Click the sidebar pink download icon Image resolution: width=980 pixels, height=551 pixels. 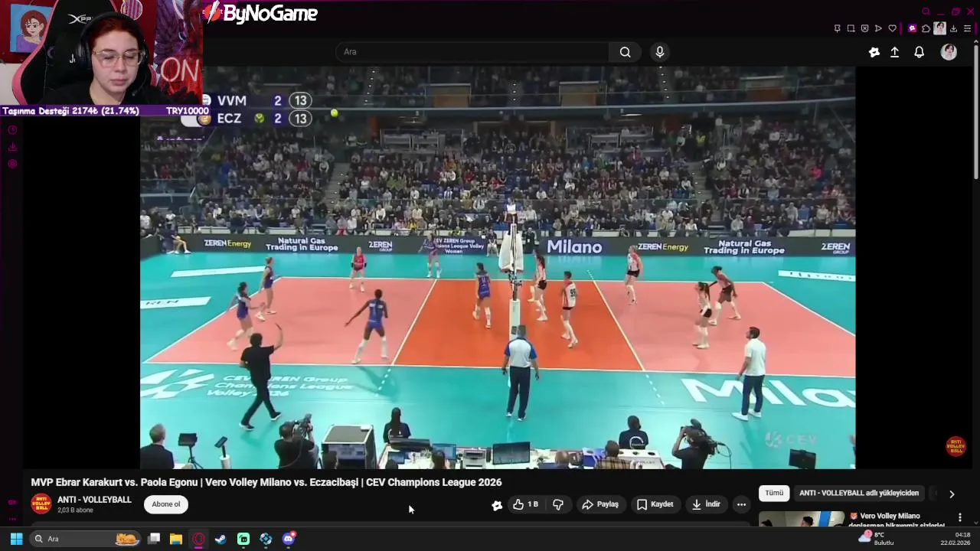(x=12, y=147)
